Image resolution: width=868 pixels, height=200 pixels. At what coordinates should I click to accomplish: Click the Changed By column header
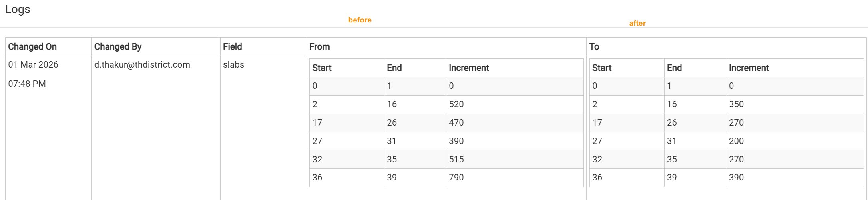118,47
